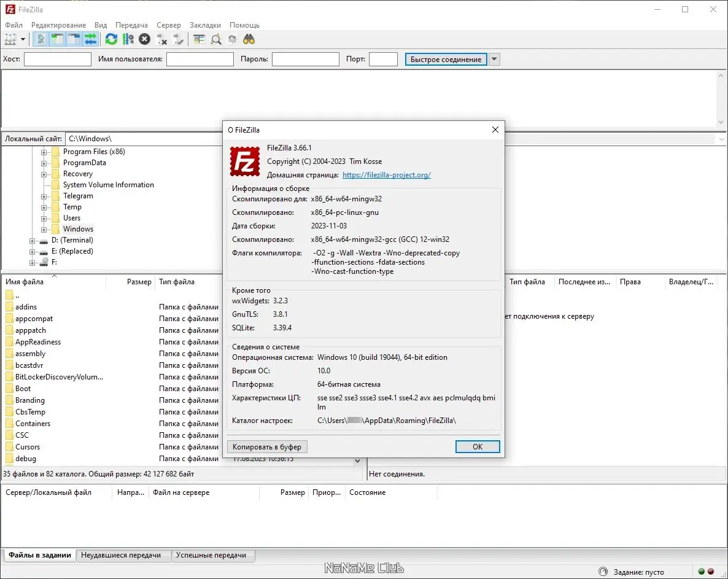728x579 pixels.
Task: Click Копировать в буфер button
Action: (267, 446)
